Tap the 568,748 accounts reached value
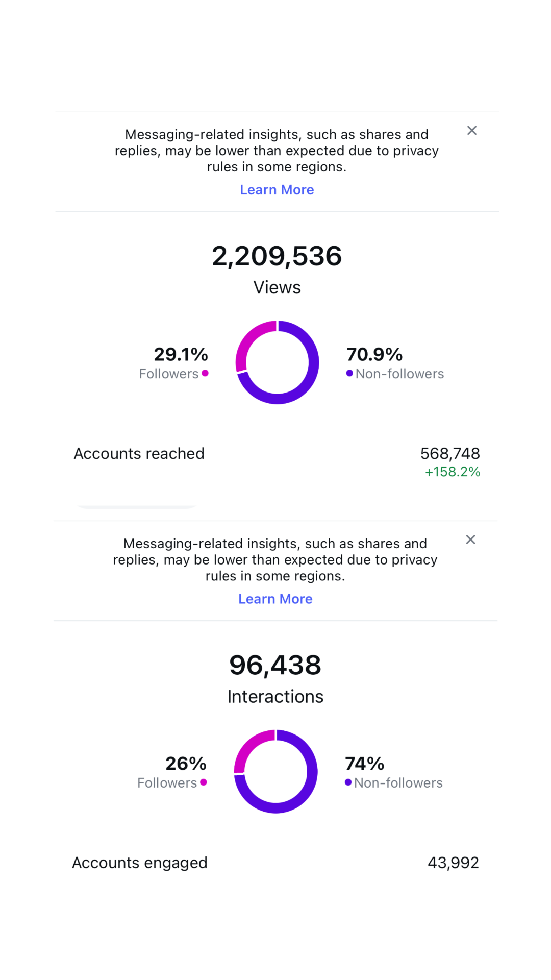Screen dimensions: 551x980 point(450,453)
